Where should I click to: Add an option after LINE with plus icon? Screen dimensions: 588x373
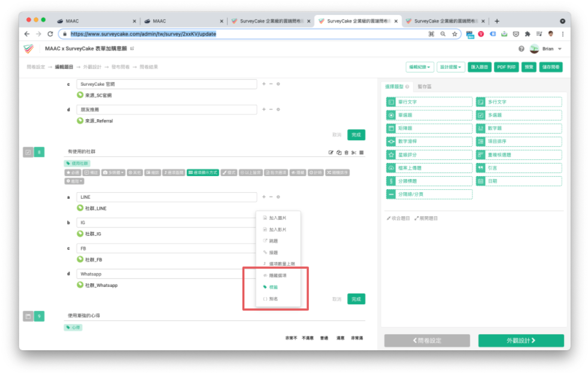coord(264,197)
